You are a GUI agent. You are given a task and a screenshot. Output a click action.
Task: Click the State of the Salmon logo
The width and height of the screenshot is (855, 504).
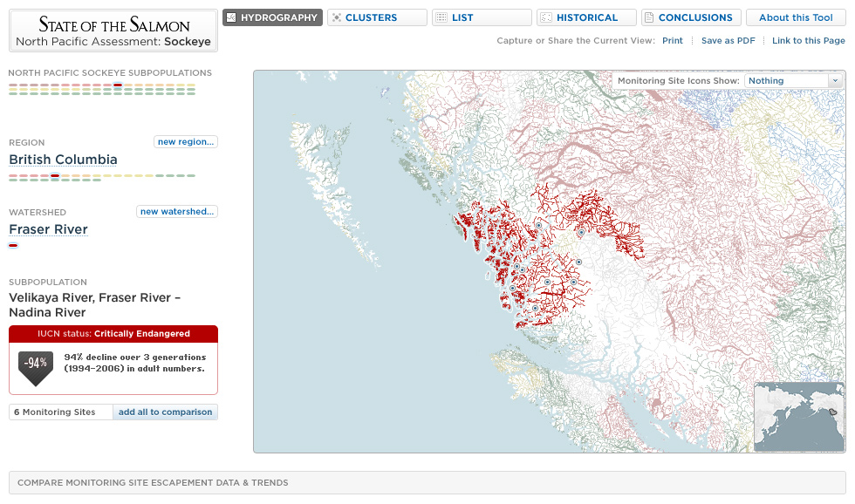click(x=113, y=31)
